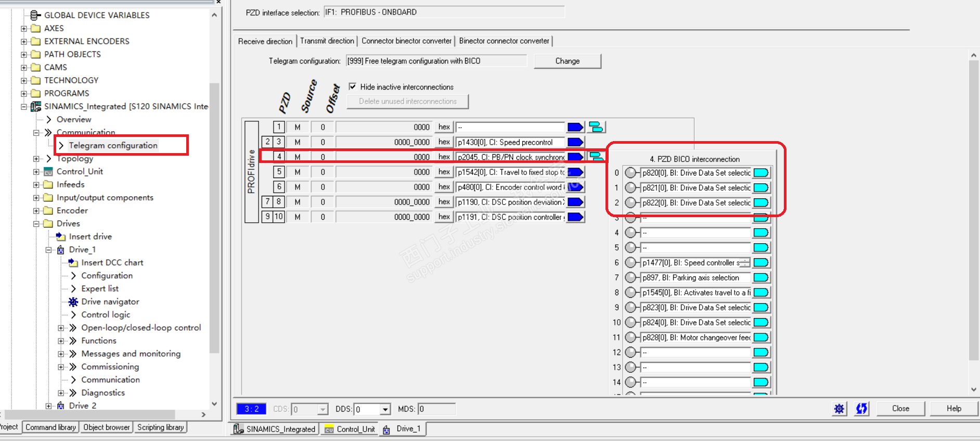Collapse the Drives folder

[36, 224]
